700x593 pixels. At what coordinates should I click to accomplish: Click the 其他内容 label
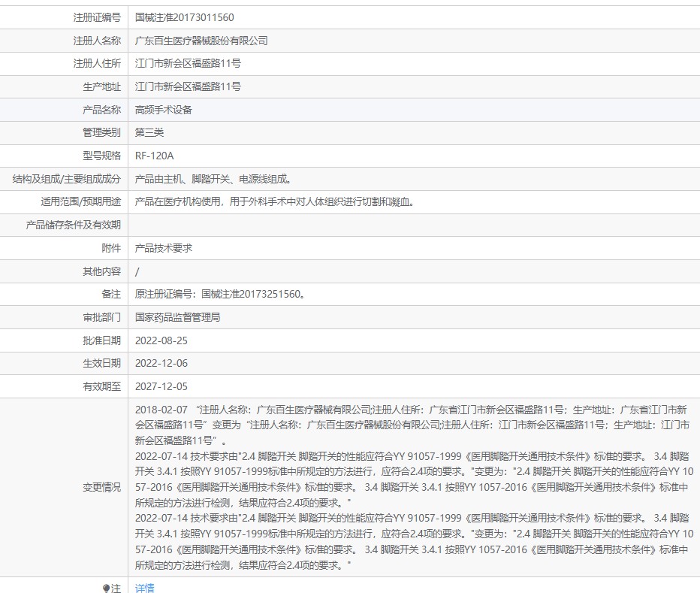coord(102,272)
